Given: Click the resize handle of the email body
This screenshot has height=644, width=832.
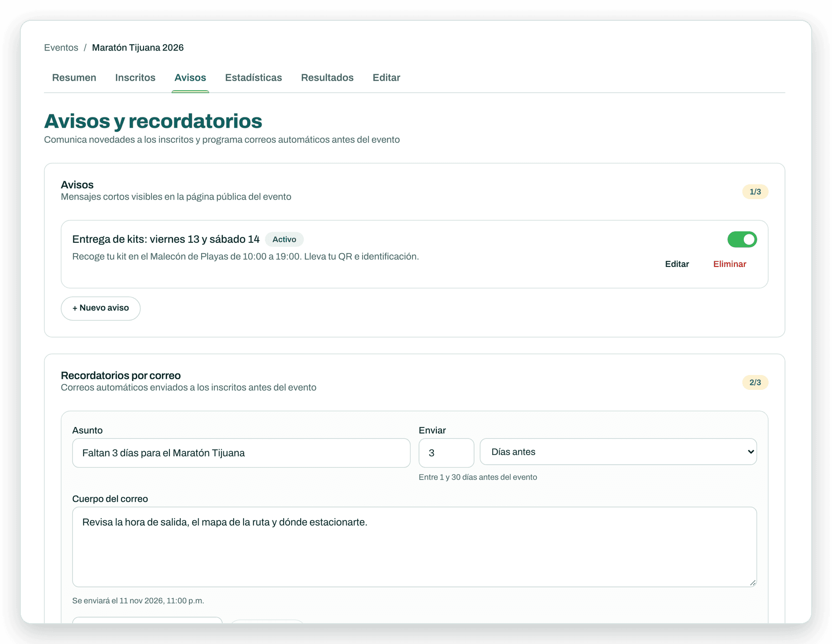Looking at the screenshot, I should (x=753, y=583).
